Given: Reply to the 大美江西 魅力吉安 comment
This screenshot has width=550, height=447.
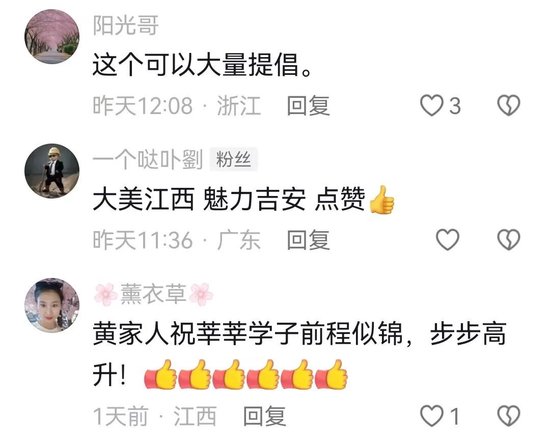Looking at the screenshot, I should coord(308,240).
